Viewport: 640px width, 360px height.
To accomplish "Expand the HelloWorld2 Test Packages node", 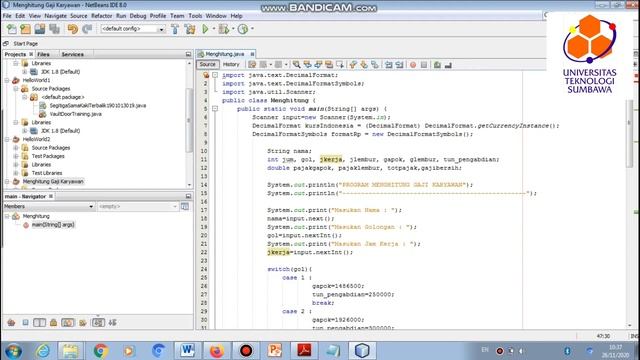I will pyautogui.click(x=16, y=156).
